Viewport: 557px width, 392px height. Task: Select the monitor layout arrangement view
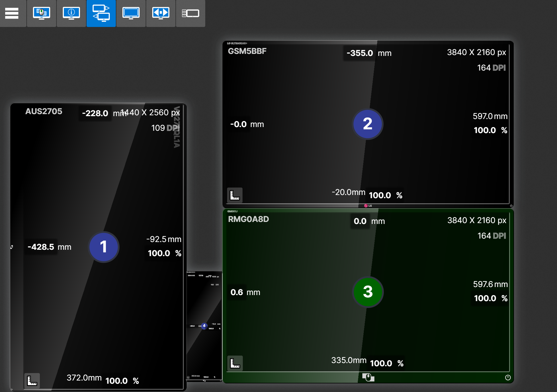coord(101,13)
